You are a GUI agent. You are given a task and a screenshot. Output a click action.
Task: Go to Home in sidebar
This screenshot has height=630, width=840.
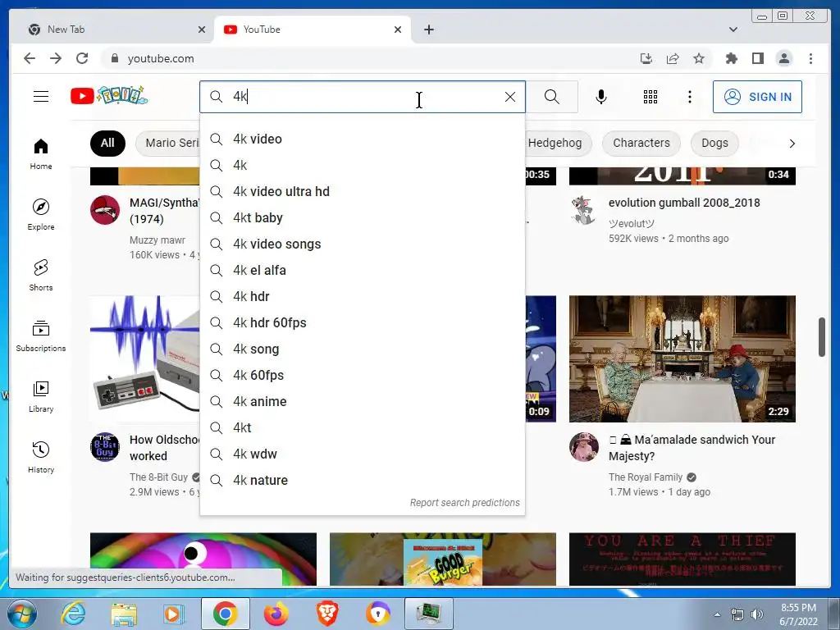41,154
